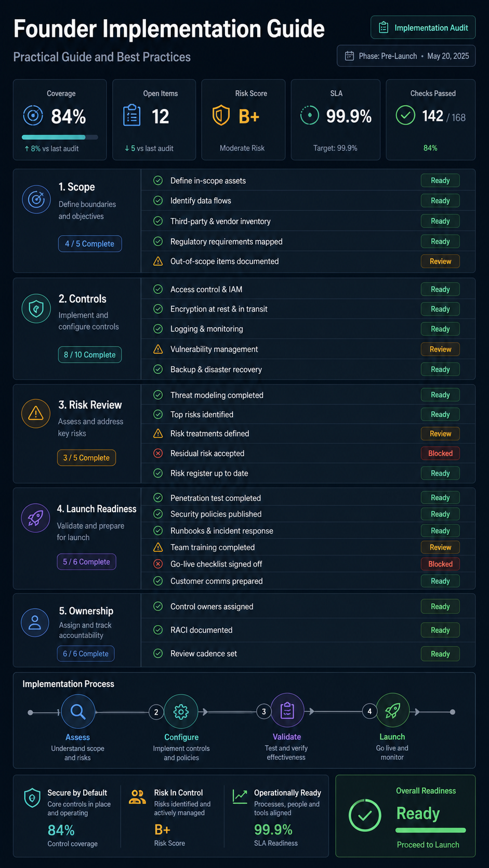Open the 8 / 10 Complete badge

[90, 355]
